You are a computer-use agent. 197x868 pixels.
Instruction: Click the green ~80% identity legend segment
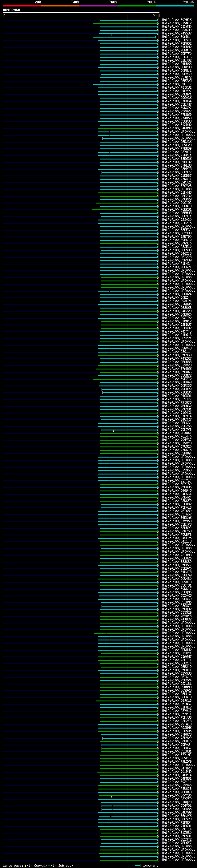coord(137,6)
